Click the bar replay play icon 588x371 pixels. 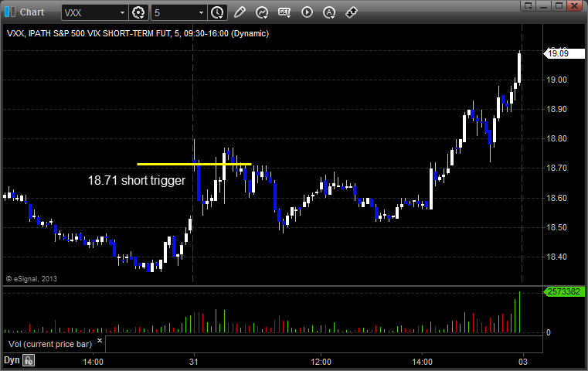pos(307,12)
